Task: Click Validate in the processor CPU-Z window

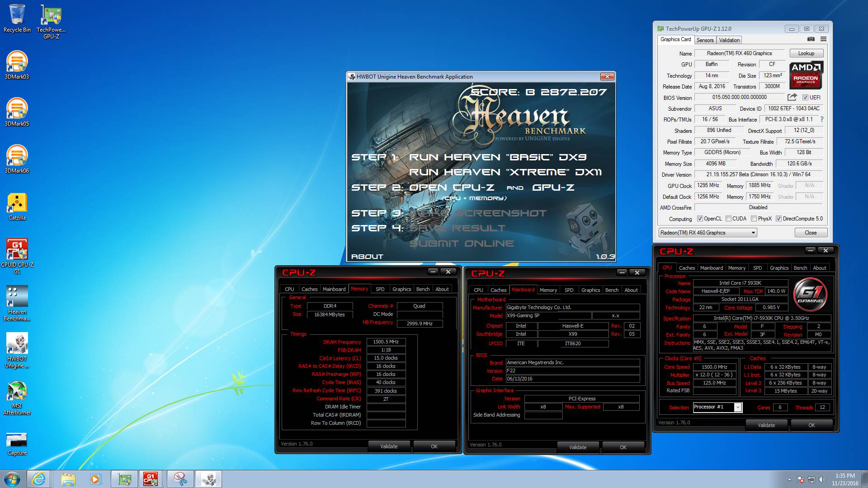Action: pyautogui.click(x=766, y=425)
